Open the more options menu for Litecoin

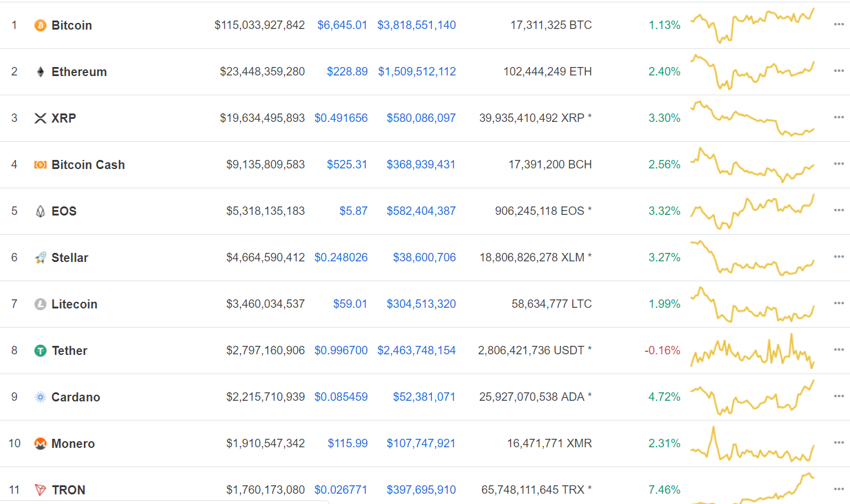(x=839, y=304)
